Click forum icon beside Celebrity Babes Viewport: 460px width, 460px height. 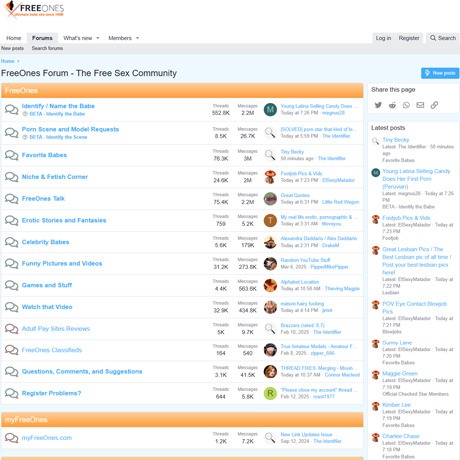tap(12, 242)
